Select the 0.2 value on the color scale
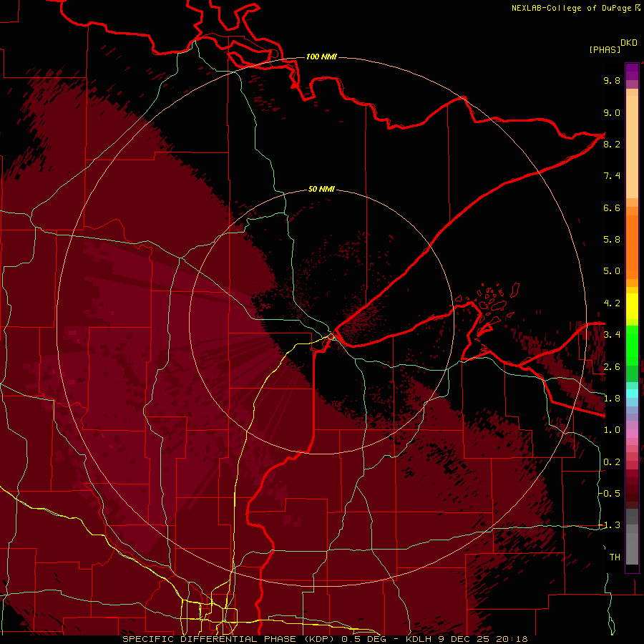 [x=612, y=462]
